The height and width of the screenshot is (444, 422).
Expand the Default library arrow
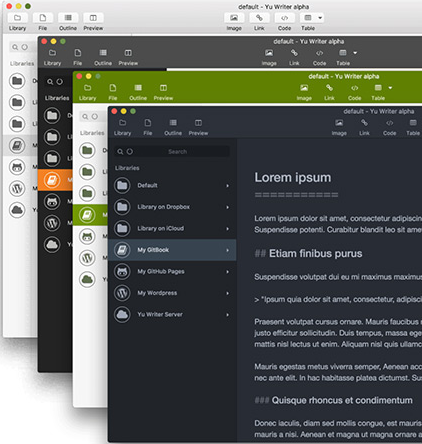click(228, 186)
